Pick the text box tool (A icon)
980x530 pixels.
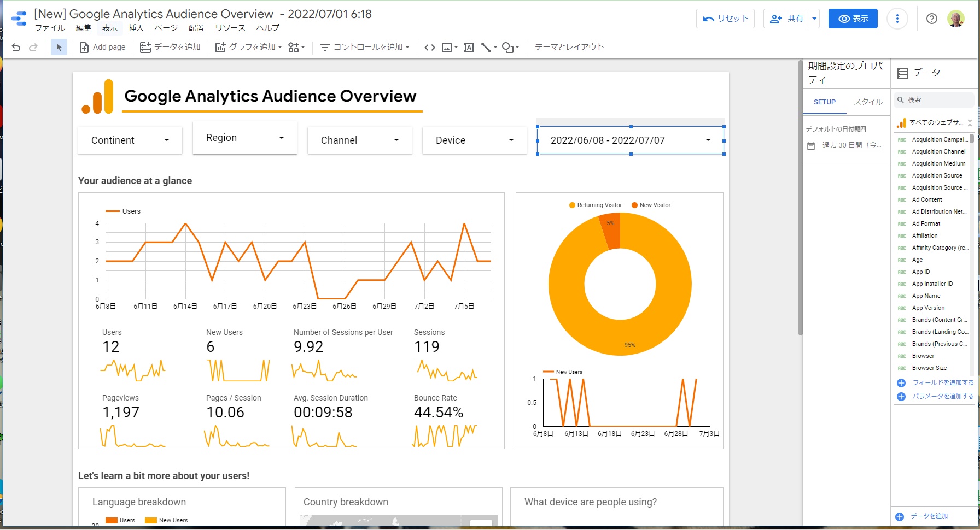coord(469,48)
